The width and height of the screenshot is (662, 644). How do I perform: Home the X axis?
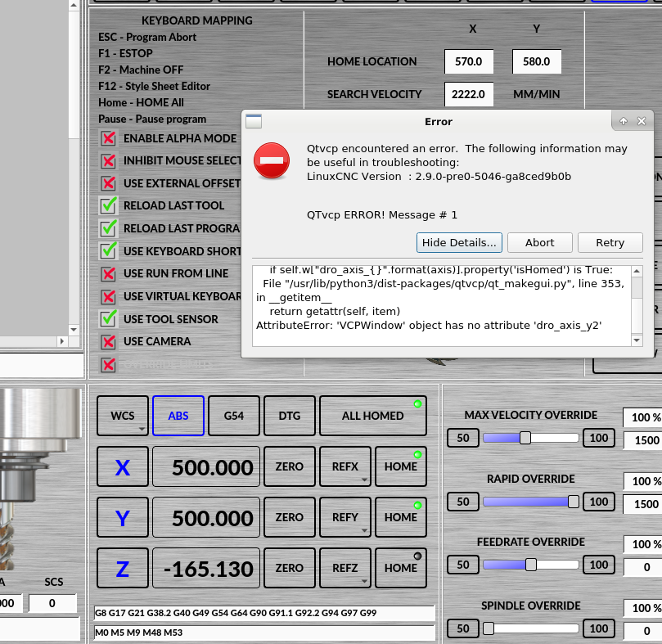(401, 466)
